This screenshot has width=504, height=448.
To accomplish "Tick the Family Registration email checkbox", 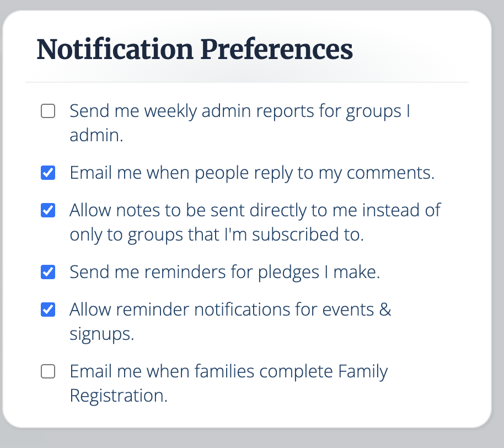I will pyautogui.click(x=49, y=372).
